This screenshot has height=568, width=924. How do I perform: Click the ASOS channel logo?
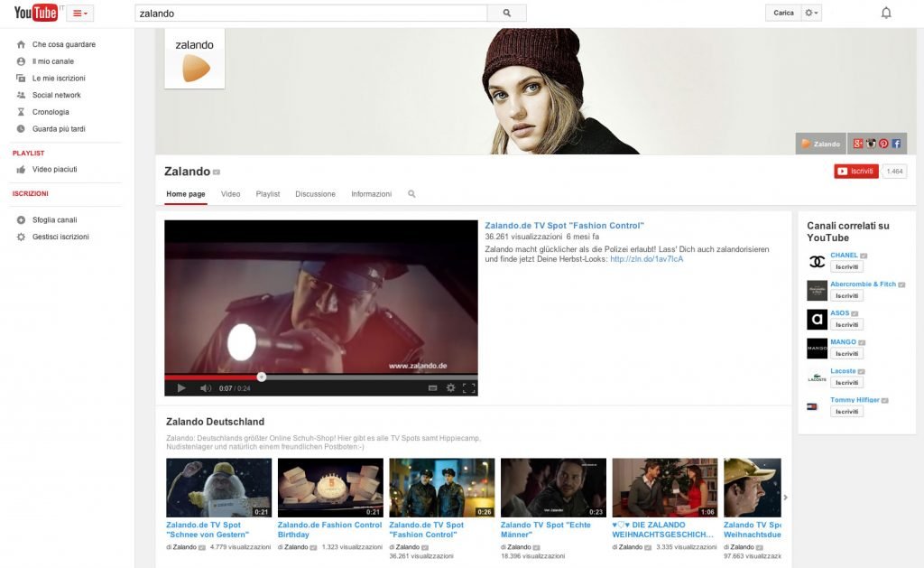817,320
